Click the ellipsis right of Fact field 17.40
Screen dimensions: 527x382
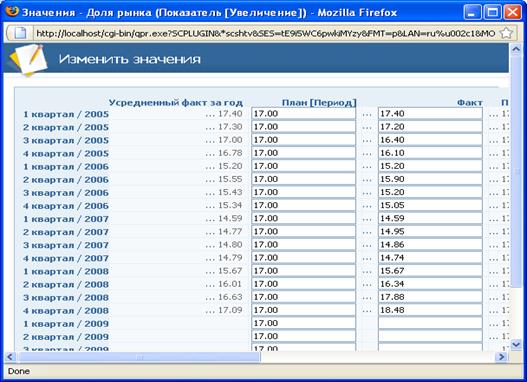(493, 115)
